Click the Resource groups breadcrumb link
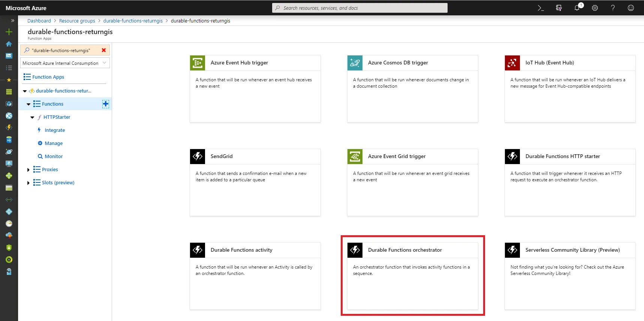This screenshot has width=644, height=321. coord(77,21)
